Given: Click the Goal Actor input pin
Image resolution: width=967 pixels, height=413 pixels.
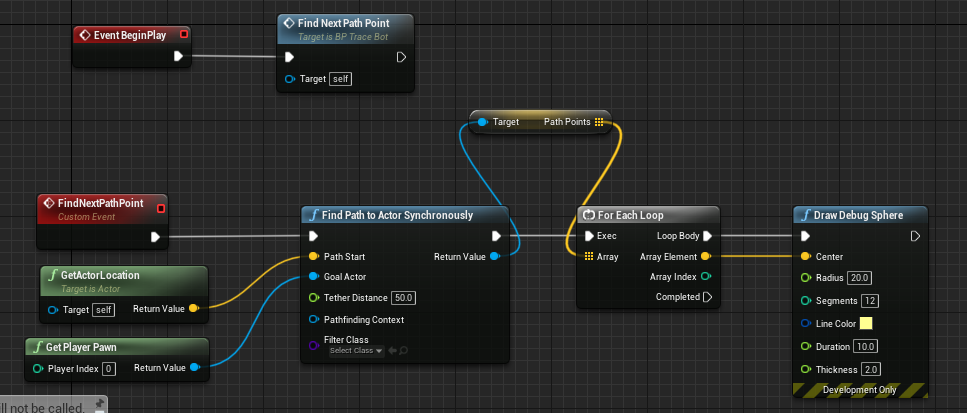Looking at the screenshot, I should [x=313, y=277].
